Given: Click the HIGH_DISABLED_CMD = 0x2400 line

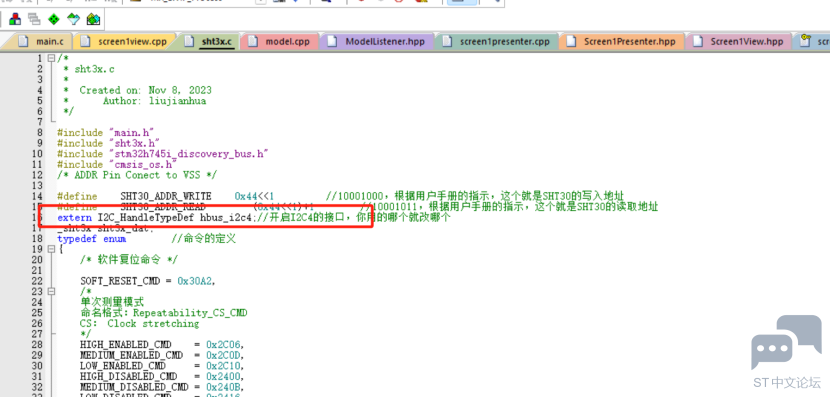Looking at the screenshot, I should click(x=162, y=376).
